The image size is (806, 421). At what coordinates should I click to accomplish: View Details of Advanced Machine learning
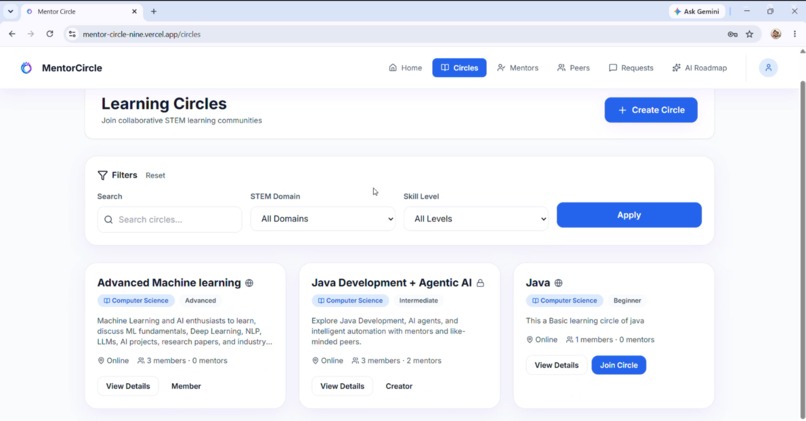coord(128,386)
